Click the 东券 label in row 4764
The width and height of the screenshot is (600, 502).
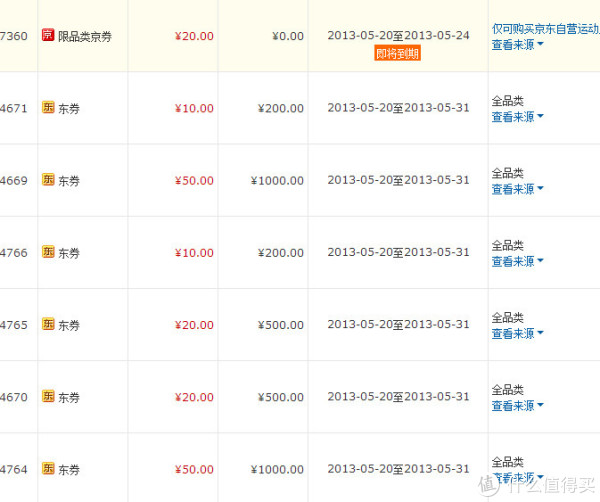point(69,470)
